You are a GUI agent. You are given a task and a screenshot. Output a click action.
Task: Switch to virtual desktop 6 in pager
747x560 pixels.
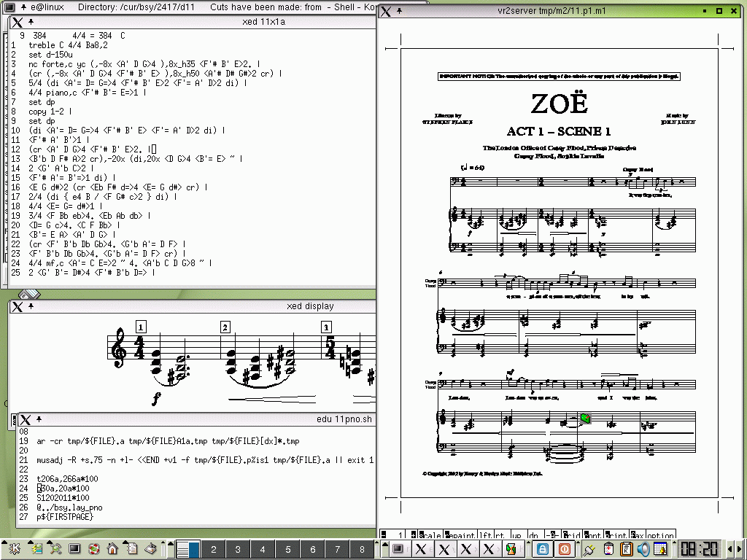pyautogui.click(x=312, y=550)
